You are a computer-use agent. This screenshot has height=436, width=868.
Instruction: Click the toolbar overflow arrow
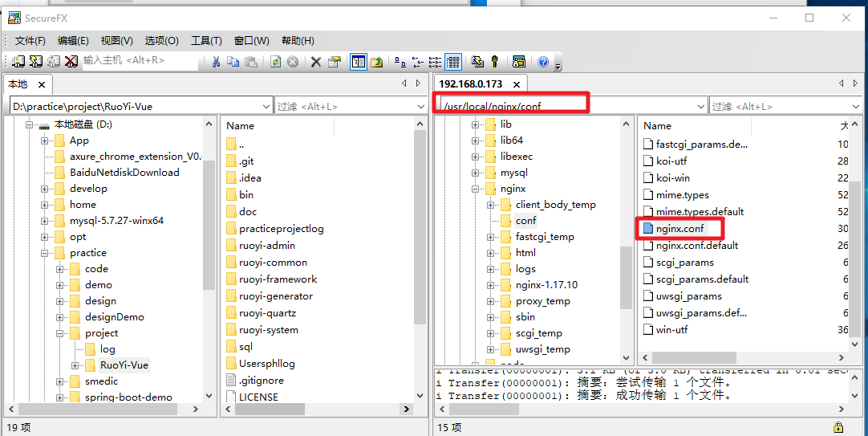pos(558,67)
